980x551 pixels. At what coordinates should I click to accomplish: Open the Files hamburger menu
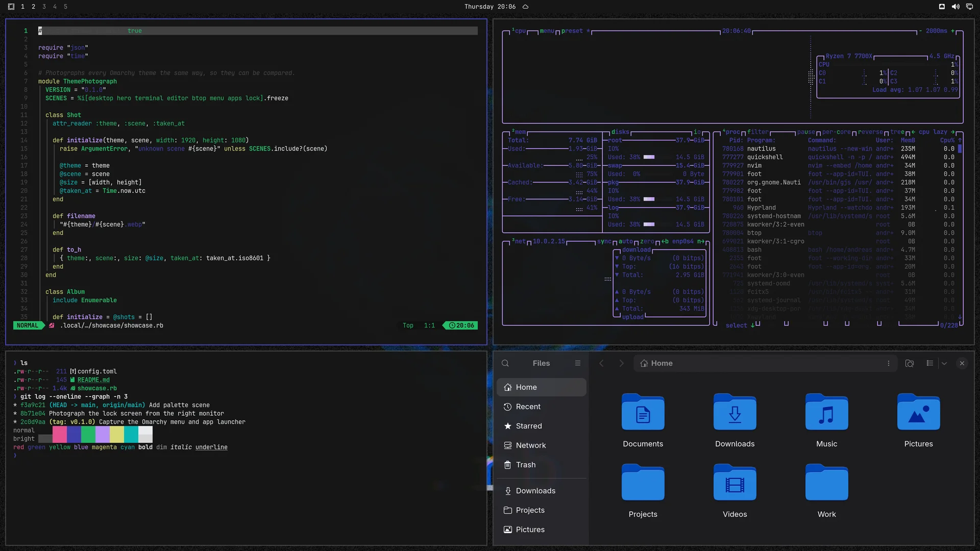pyautogui.click(x=578, y=363)
